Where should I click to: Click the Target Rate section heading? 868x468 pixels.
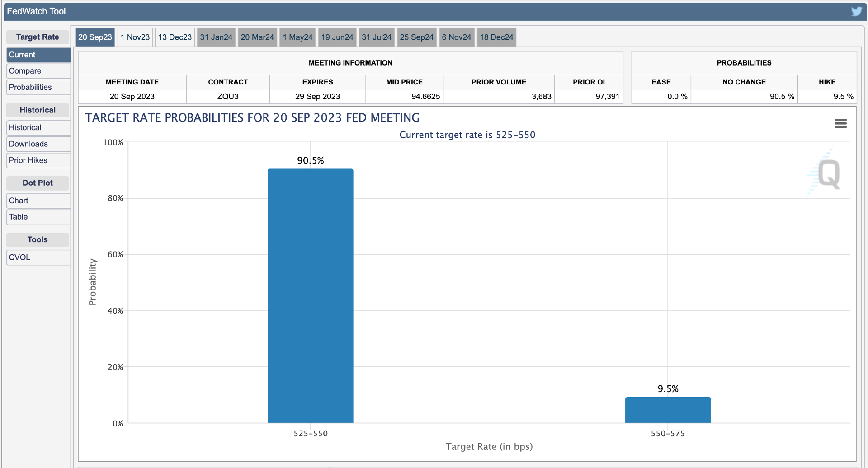(38, 37)
